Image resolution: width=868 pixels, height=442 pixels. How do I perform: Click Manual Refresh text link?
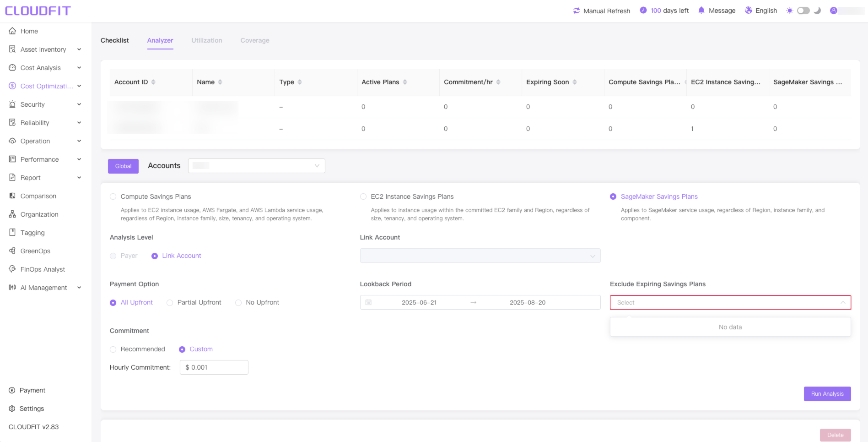(607, 11)
